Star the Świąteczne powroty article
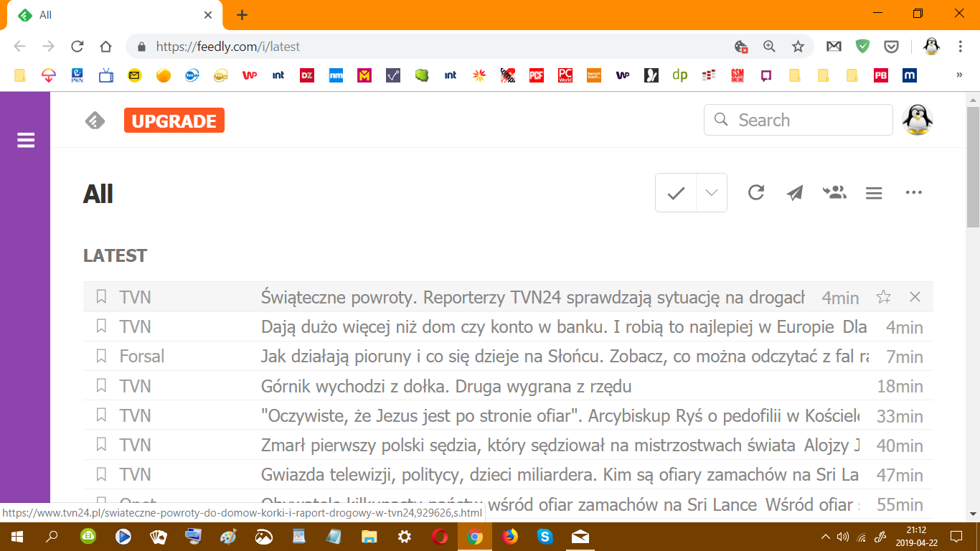The height and width of the screenshot is (551, 980). point(884,297)
